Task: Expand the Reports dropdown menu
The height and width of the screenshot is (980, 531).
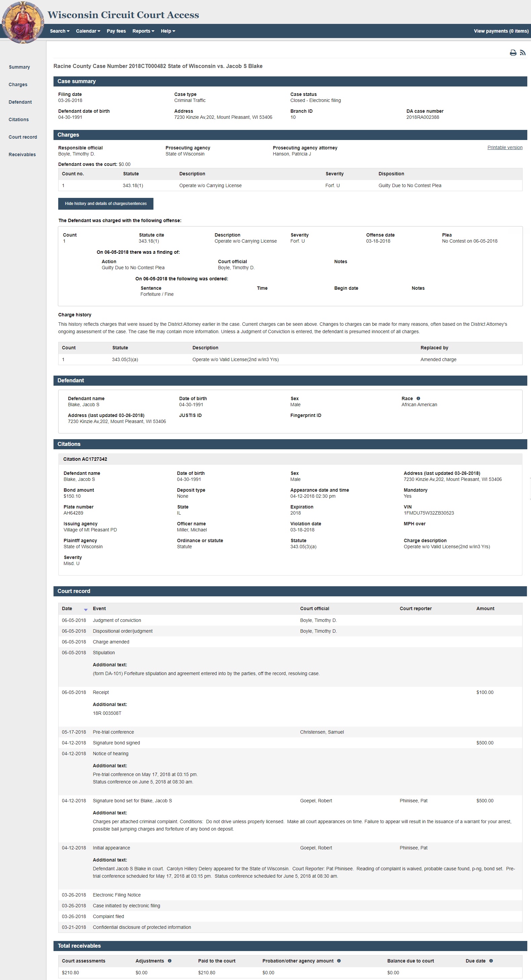Action: pos(143,31)
